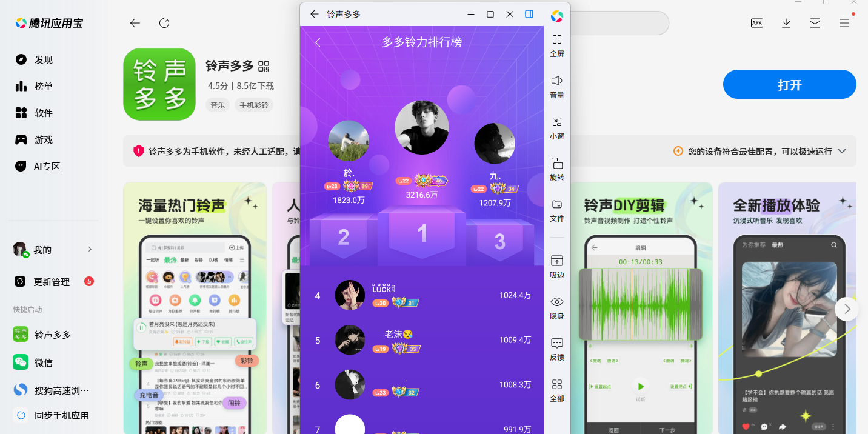
Task: Open rank 4 user LUCK row
Action: coord(422,296)
